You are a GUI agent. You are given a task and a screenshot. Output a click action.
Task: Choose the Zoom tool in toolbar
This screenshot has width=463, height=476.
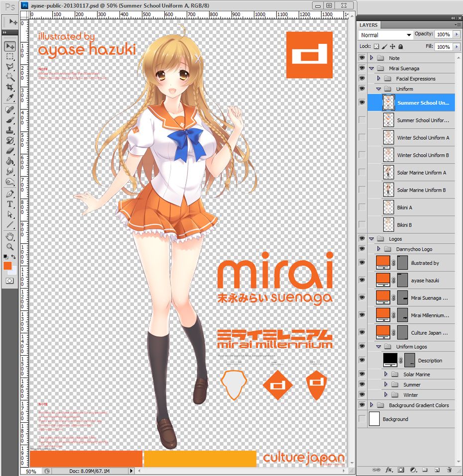(9, 247)
